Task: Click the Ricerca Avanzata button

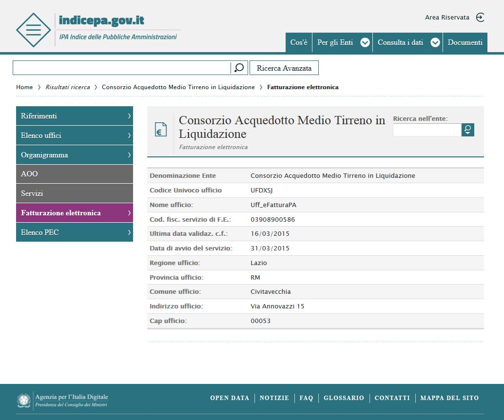Action: click(x=284, y=68)
